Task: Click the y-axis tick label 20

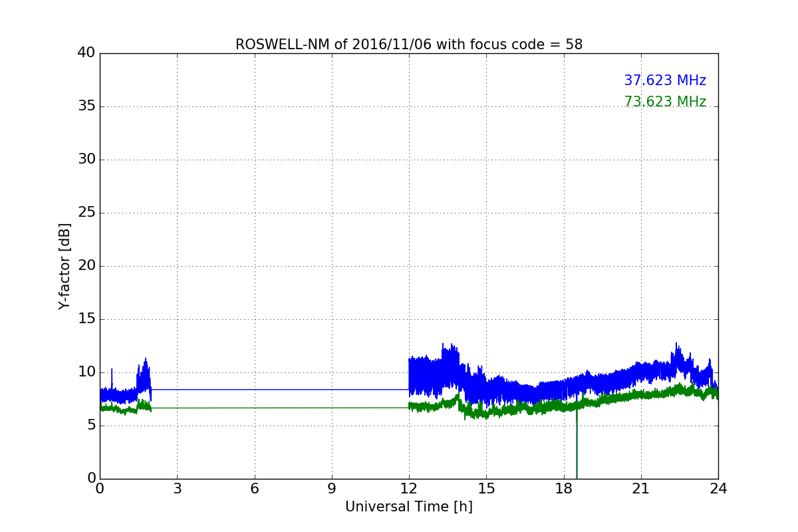Action: (x=86, y=266)
